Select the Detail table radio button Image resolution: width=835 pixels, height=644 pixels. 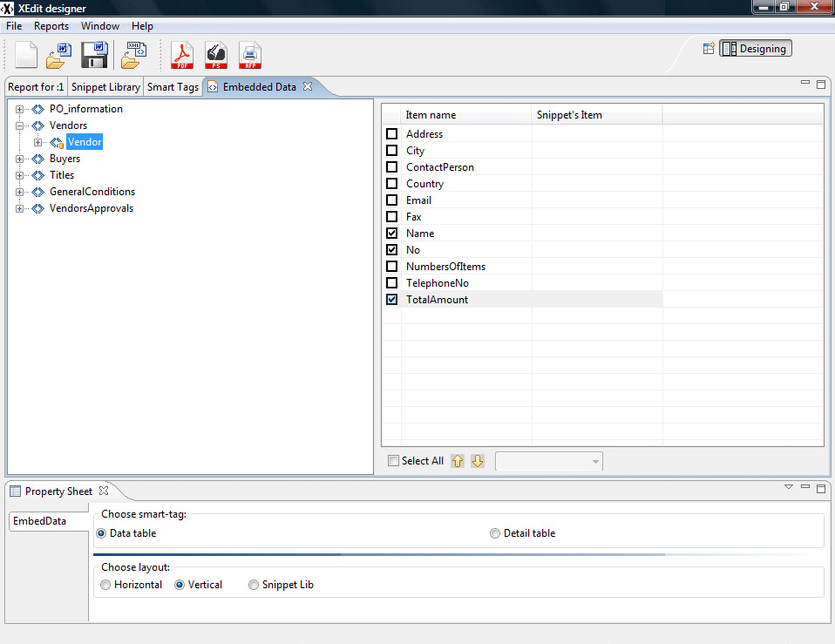click(x=494, y=533)
